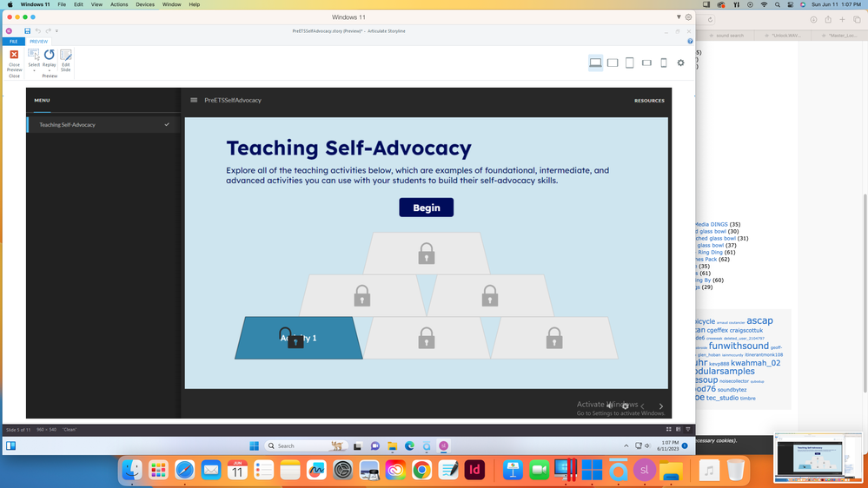Screen dimensions: 868x488
Task: Open the Storyline icon in the Windows taskbar
Action: point(443,446)
